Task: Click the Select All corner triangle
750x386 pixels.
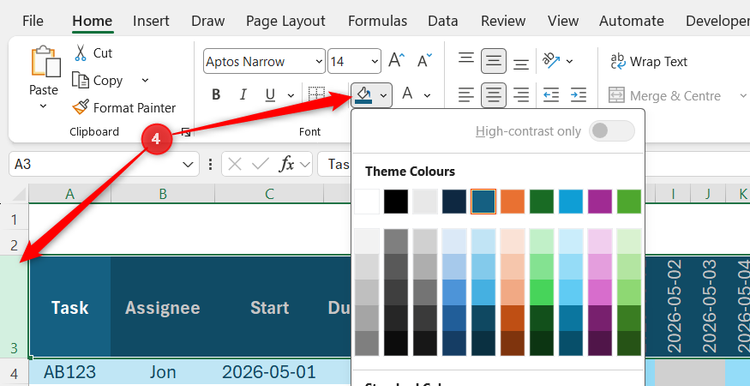Action: [19, 194]
